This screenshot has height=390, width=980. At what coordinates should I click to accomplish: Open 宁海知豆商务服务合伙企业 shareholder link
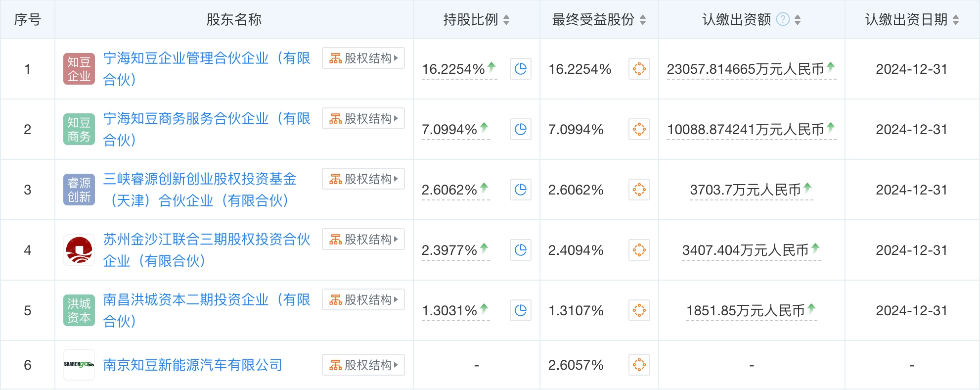pyautogui.click(x=207, y=129)
